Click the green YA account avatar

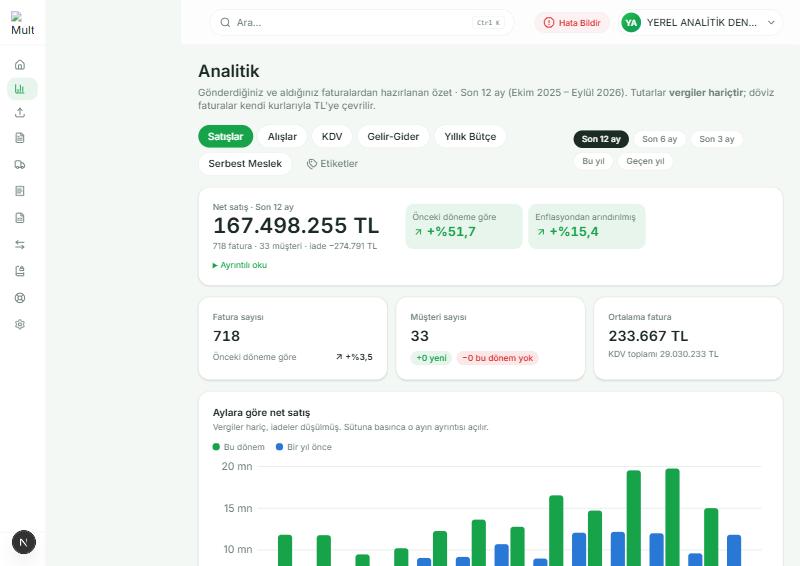[x=631, y=22]
